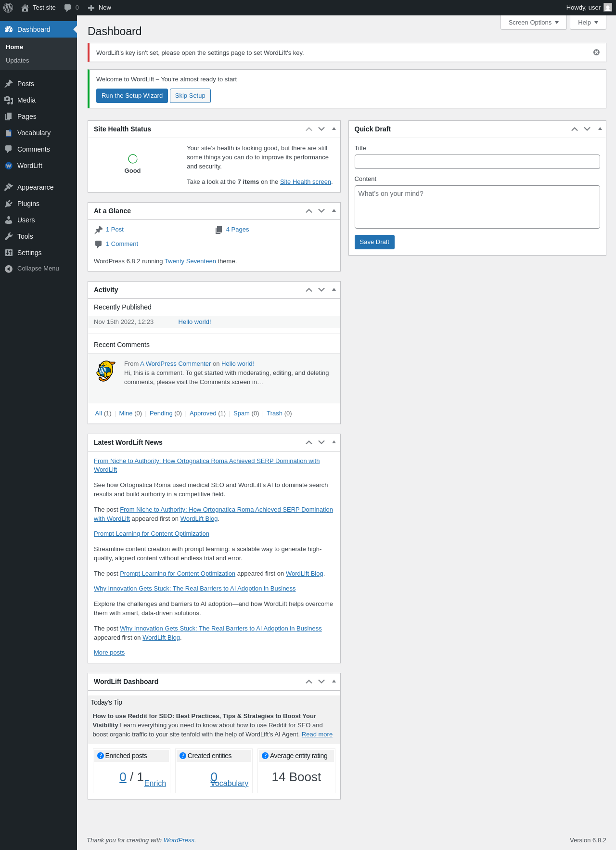Open the Settings menu
The height and width of the screenshot is (850, 616).
tap(38, 253)
